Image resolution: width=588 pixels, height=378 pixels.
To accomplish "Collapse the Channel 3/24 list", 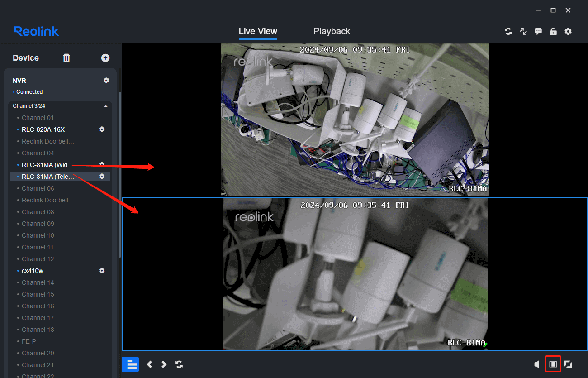I will point(106,106).
